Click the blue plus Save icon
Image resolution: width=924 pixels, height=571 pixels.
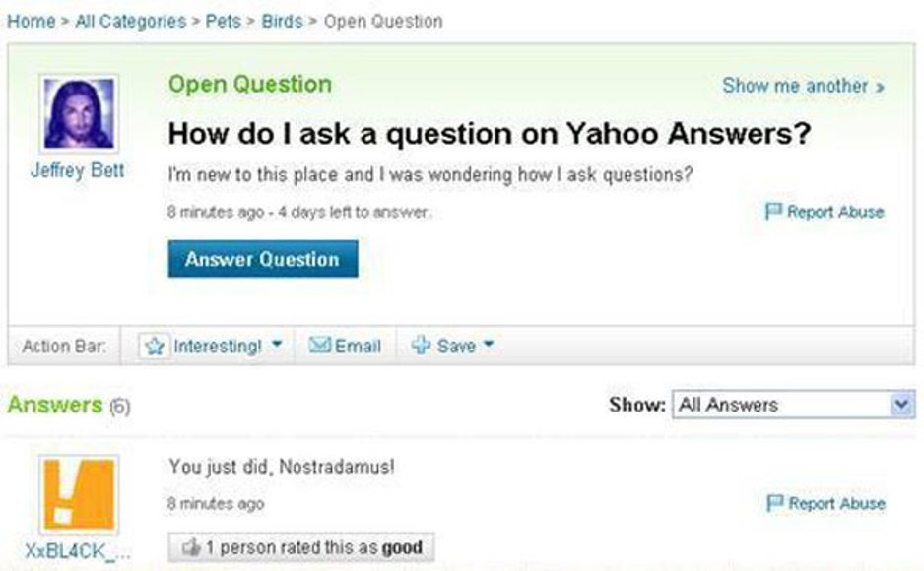click(421, 345)
